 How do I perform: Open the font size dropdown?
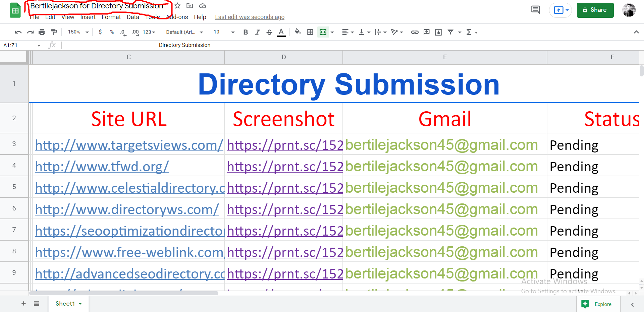(x=222, y=32)
